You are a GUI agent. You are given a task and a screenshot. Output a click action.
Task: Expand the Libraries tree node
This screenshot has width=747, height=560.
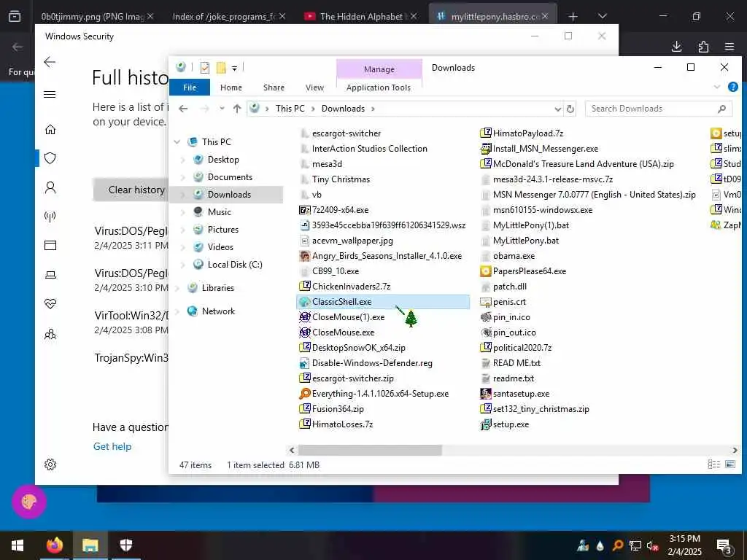[177, 288]
